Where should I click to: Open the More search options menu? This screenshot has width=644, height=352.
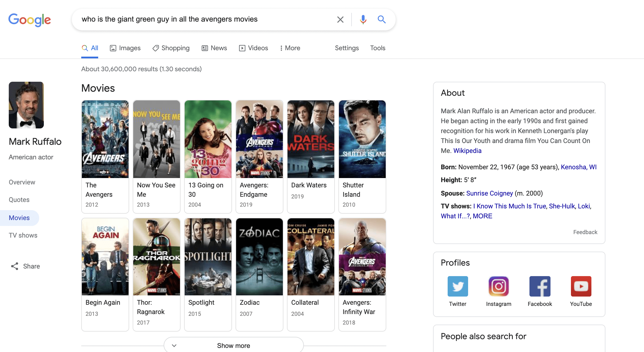click(x=290, y=48)
